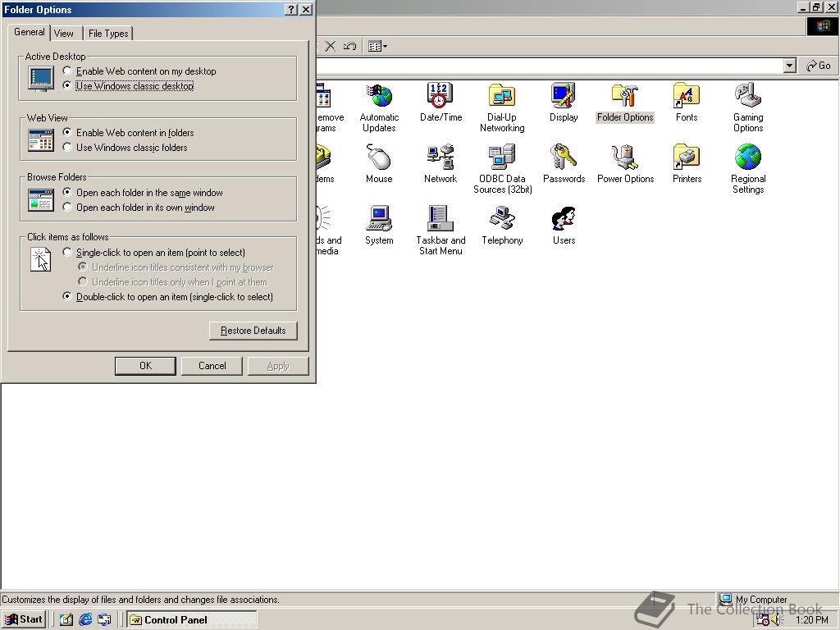Click the My Computer status bar zone

(x=777, y=600)
